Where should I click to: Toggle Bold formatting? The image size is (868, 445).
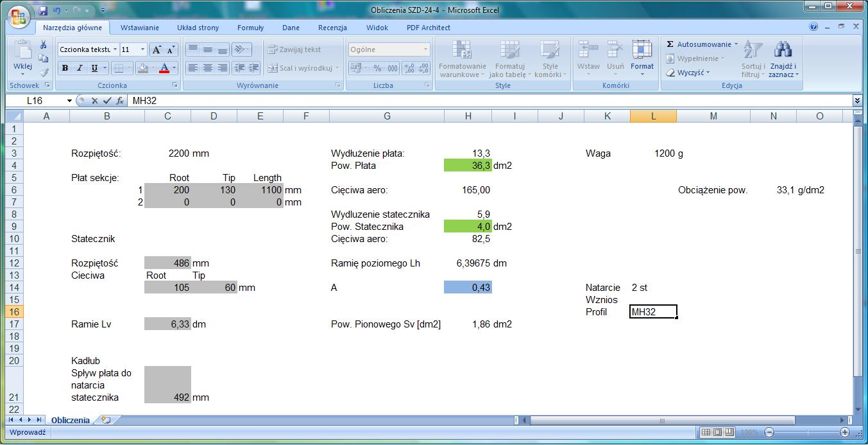click(65, 68)
